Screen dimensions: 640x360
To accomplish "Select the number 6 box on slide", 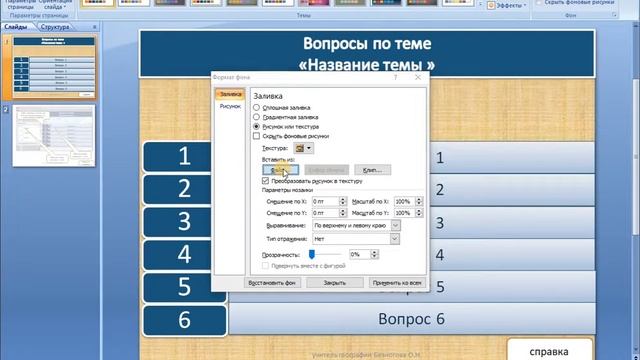I will [x=184, y=320].
